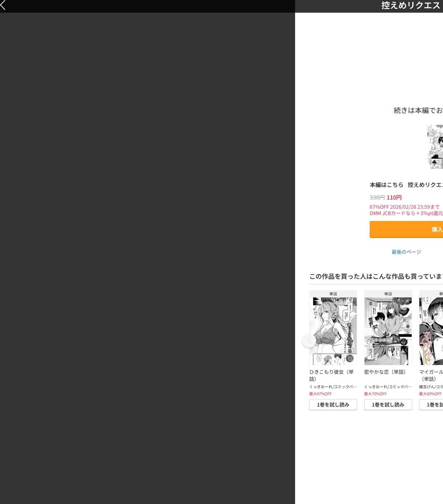Click 1巻を試し読み under 密やかな恋
Image resolution: width=443 pixels, height=504 pixels.
point(388,405)
